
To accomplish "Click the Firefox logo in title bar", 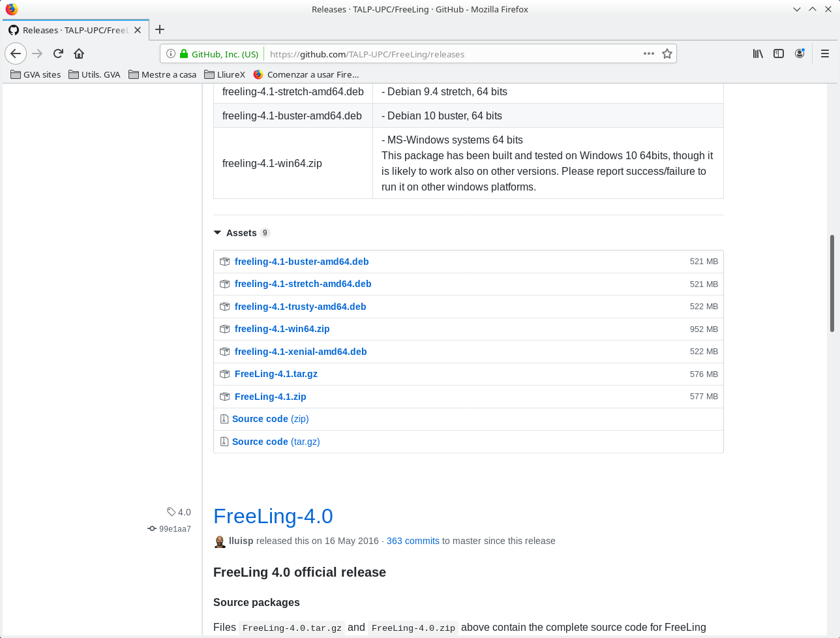I will [x=11, y=9].
